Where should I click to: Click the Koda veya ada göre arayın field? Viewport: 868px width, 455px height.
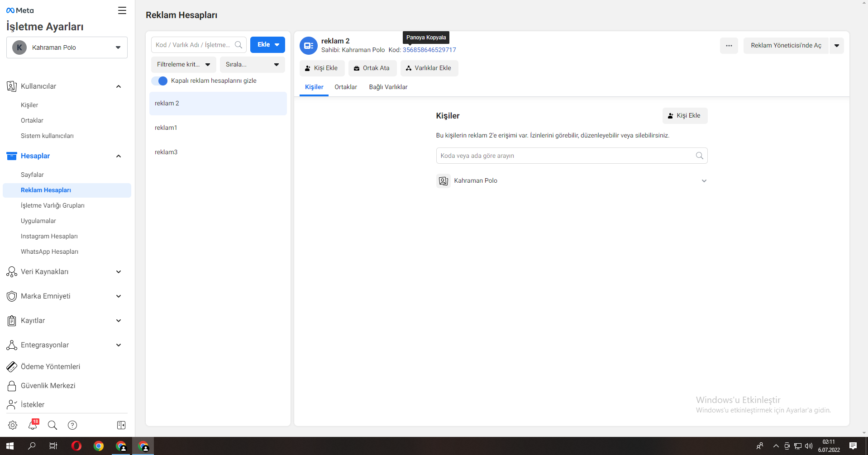[x=572, y=156]
